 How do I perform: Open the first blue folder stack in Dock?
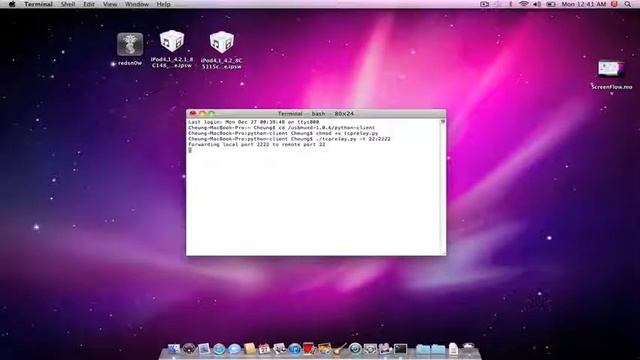click(x=423, y=349)
